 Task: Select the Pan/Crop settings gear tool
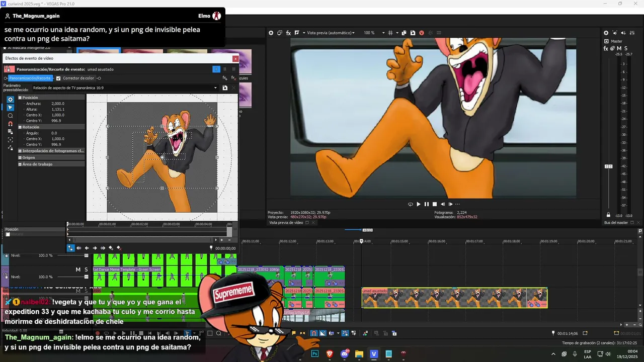coord(10,100)
